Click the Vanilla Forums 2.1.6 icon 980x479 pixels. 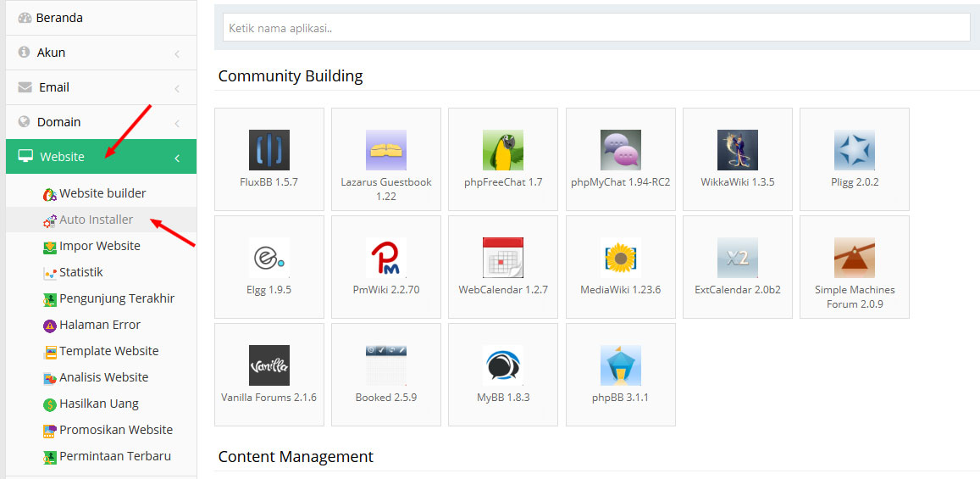tap(269, 365)
